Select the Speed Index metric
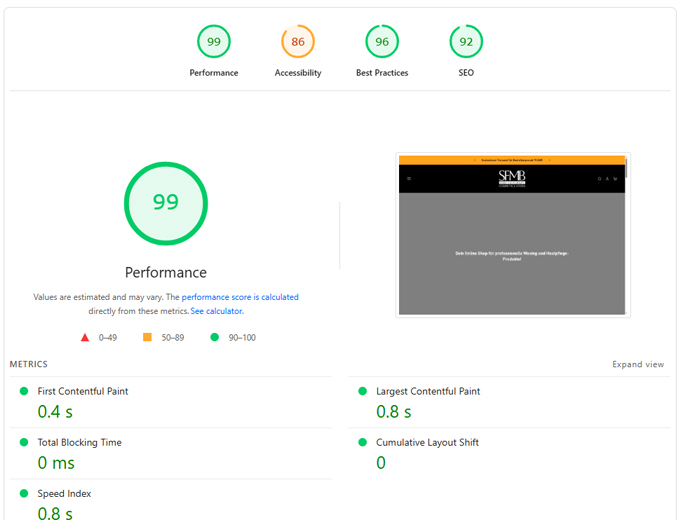Screen dimensions: 680x520 65,494
